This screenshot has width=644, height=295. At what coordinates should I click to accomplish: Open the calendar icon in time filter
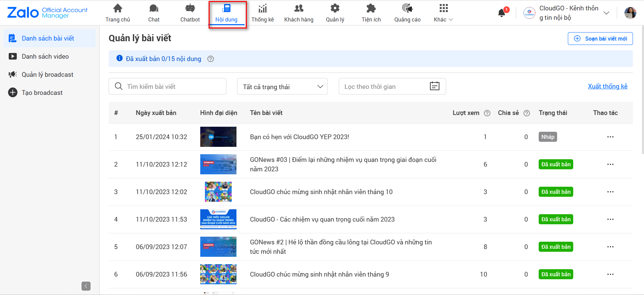(x=435, y=86)
